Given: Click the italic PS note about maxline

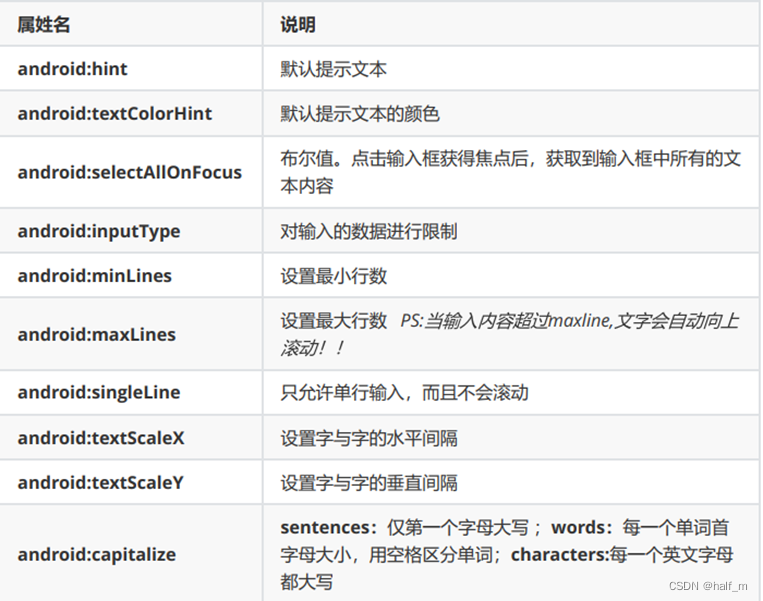Looking at the screenshot, I should pos(509,334).
